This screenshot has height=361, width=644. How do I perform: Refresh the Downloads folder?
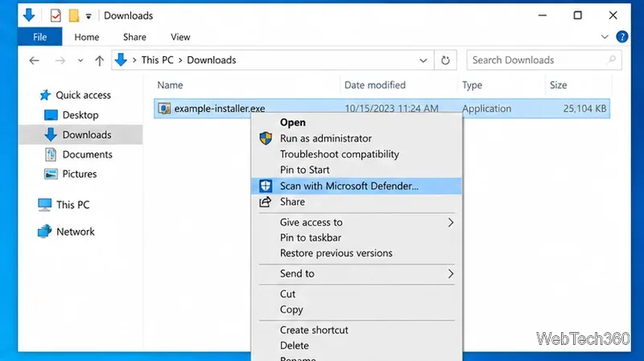445,60
